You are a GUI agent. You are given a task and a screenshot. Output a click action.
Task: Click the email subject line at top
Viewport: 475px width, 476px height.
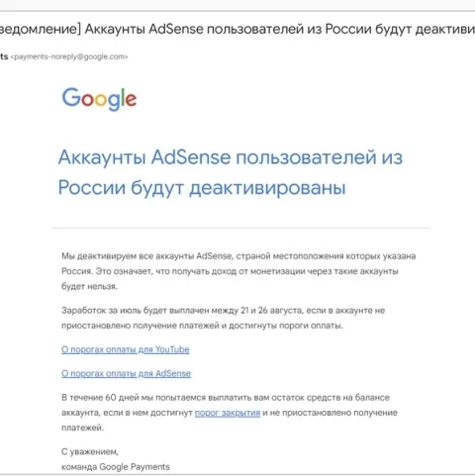pyautogui.click(x=237, y=29)
